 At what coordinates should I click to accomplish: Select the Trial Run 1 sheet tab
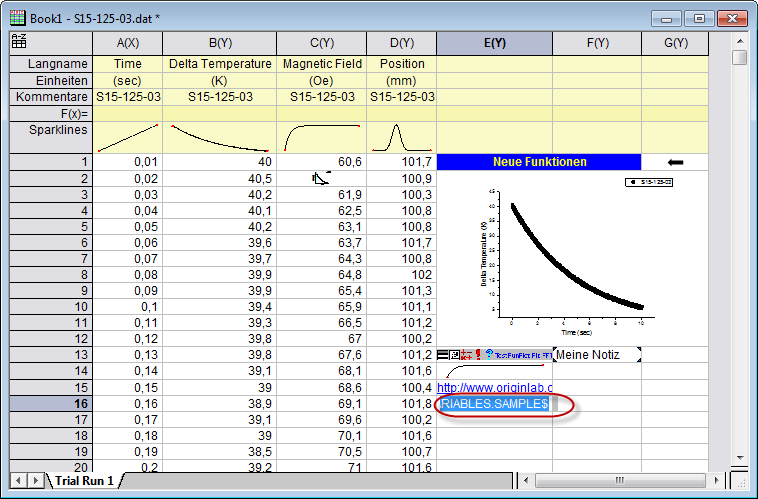(x=84, y=481)
